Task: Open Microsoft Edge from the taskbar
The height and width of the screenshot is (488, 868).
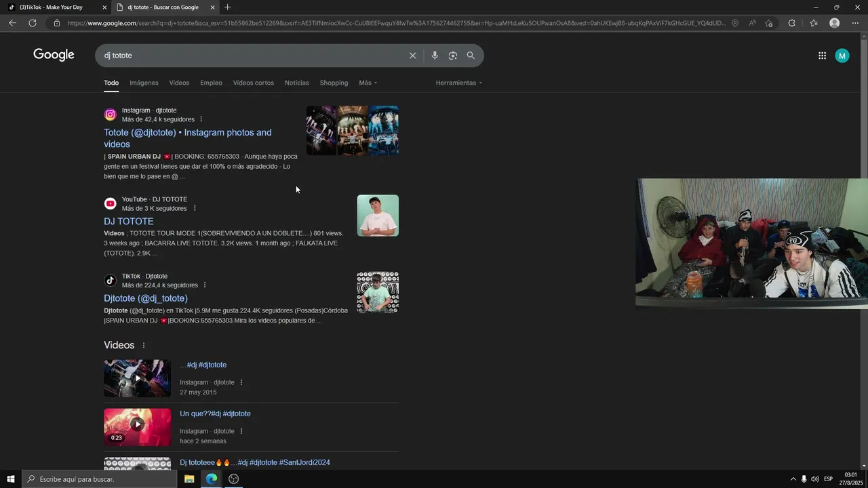Action: pos(212,479)
